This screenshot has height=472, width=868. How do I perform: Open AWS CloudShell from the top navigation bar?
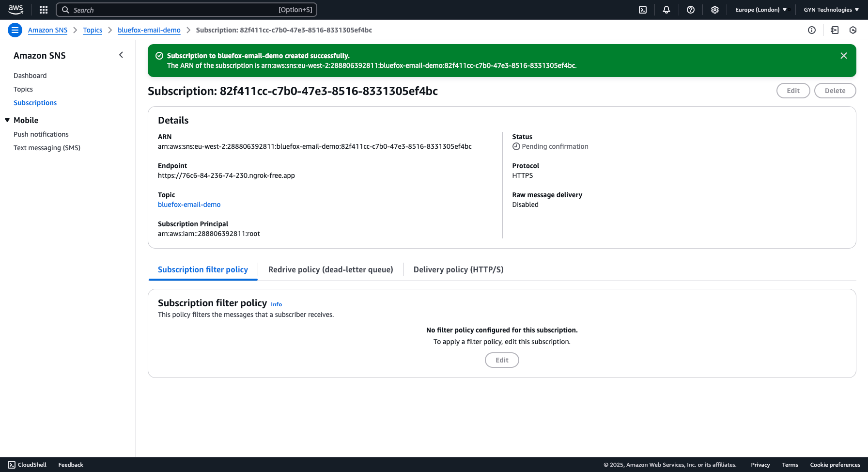point(642,10)
